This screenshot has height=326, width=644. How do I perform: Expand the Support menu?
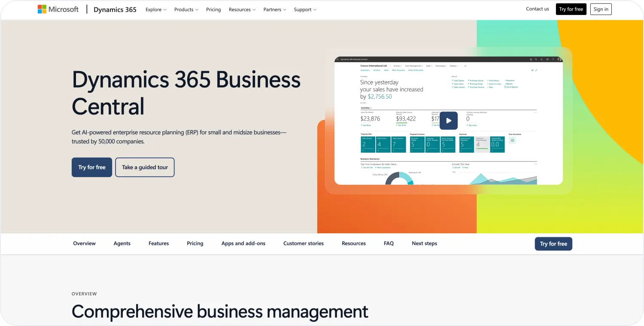tap(305, 9)
